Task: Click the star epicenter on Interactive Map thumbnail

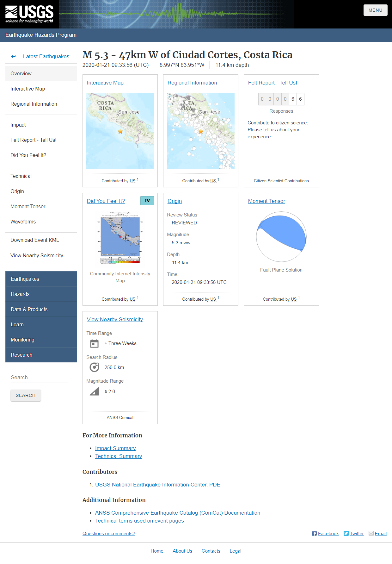Action: 120,131
